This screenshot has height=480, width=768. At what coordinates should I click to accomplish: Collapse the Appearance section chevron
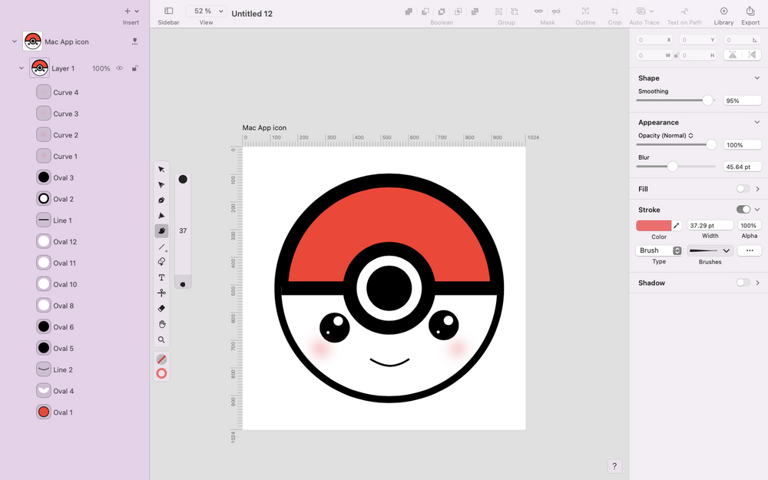pos(757,122)
